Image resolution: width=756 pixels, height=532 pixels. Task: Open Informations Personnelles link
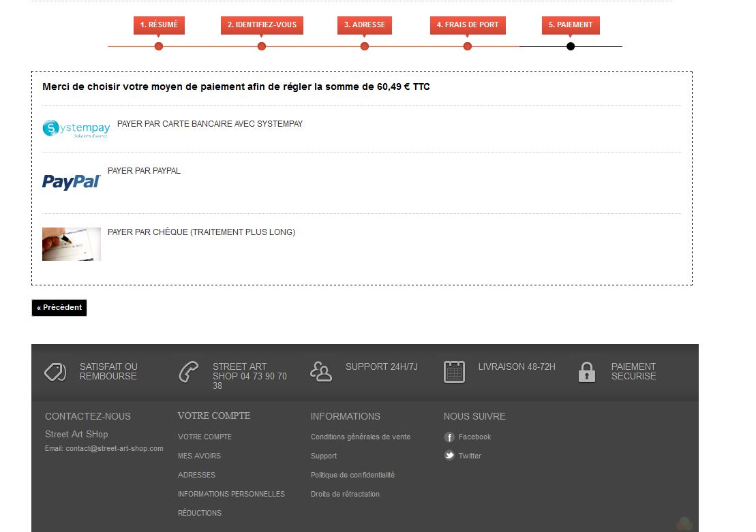tap(231, 494)
